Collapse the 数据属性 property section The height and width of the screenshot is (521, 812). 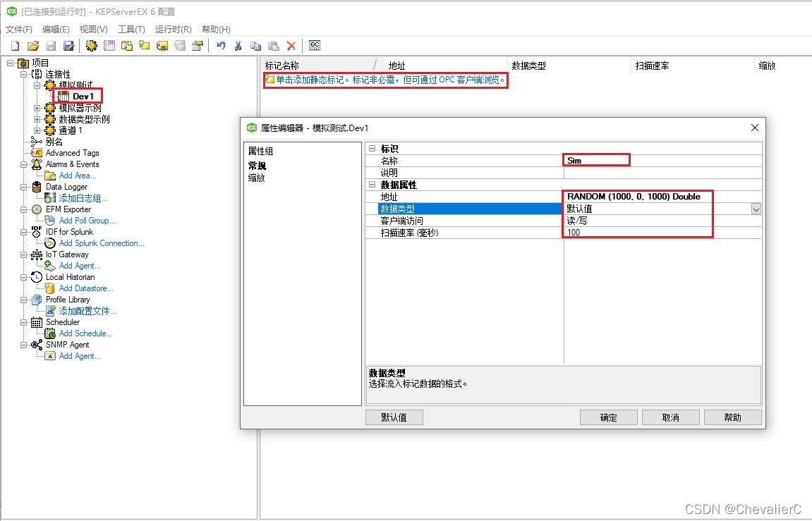(372, 184)
